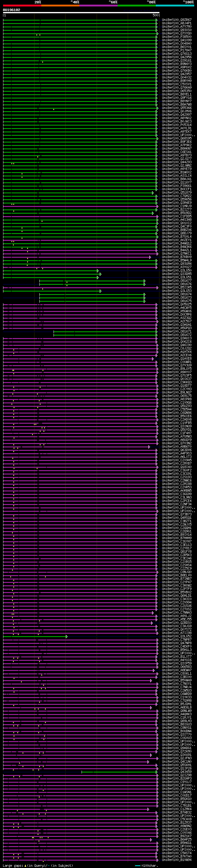
Task: Click the UniRef100_Q04032 entry
Action: click(x=177, y=78)
